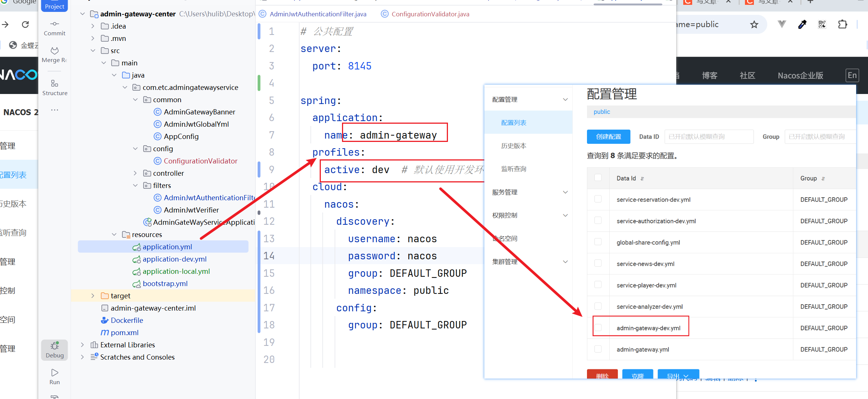Switch to AdminJwtAuthenticationFilter.java tab
The height and width of the screenshot is (399, 868).
pyautogui.click(x=313, y=14)
